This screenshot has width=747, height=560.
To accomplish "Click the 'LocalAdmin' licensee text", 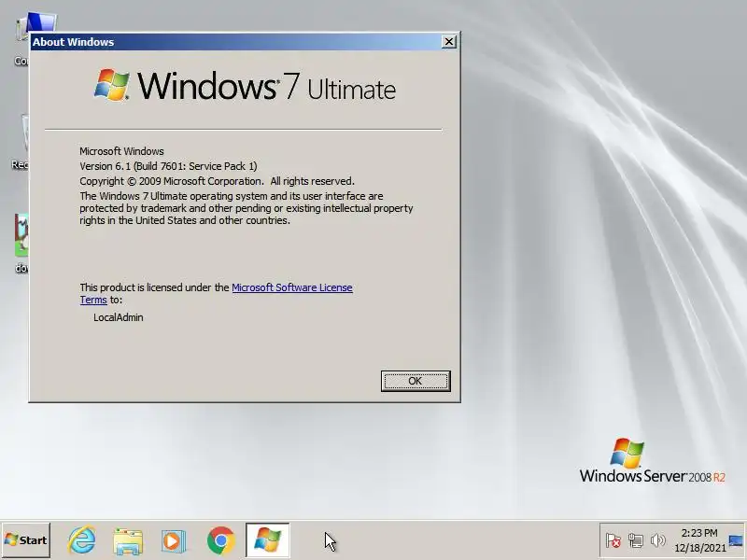I will (x=119, y=317).
